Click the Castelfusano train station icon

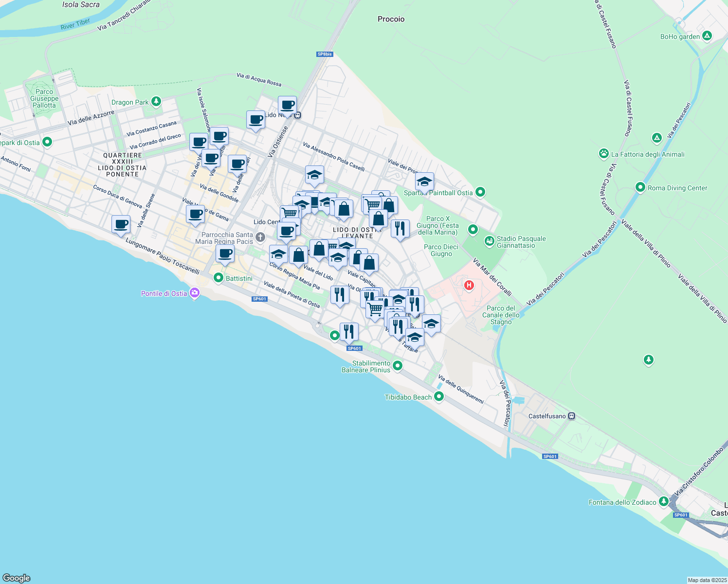[572, 416]
